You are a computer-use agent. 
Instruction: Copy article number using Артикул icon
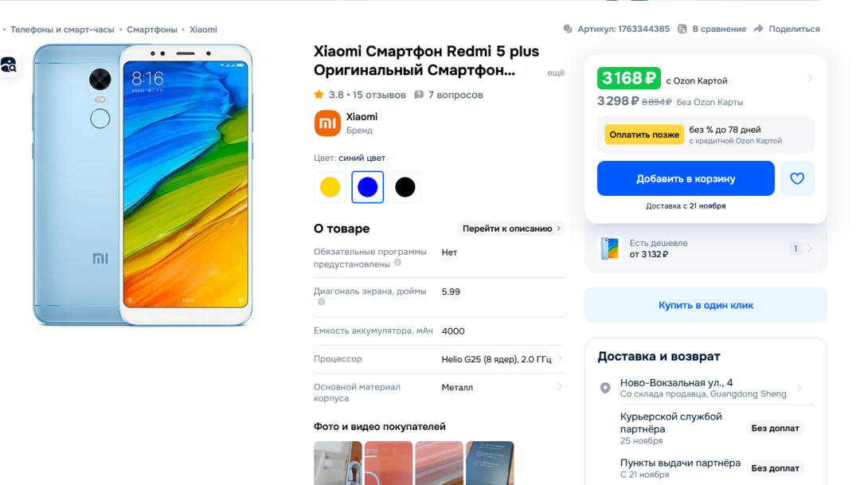(568, 29)
